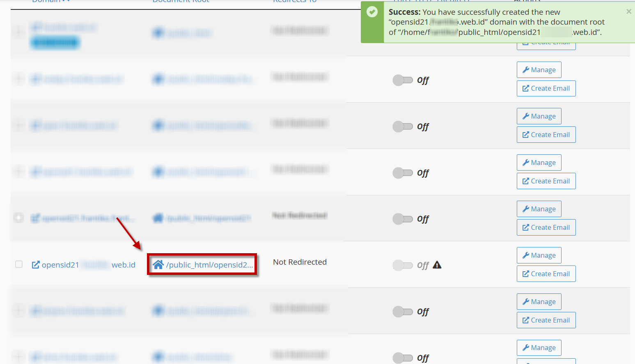Click blurred home icon directly above highlighted box
Image resolution: width=635 pixels, height=364 pixels.
(x=158, y=218)
